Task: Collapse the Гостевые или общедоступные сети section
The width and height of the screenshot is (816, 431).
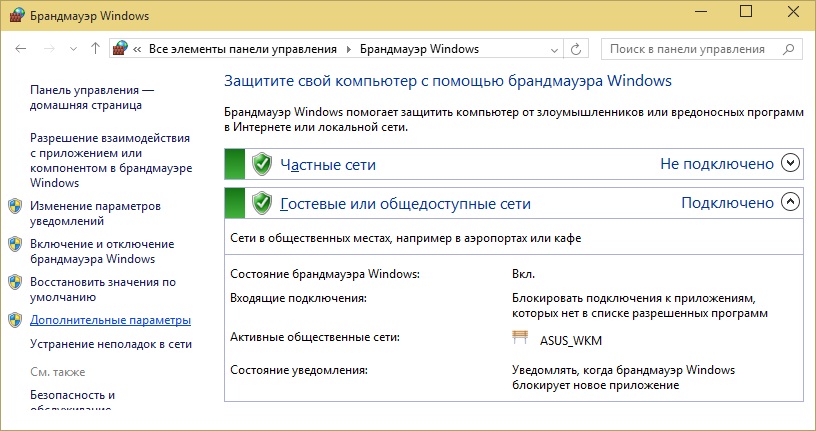Action: pos(791,202)
